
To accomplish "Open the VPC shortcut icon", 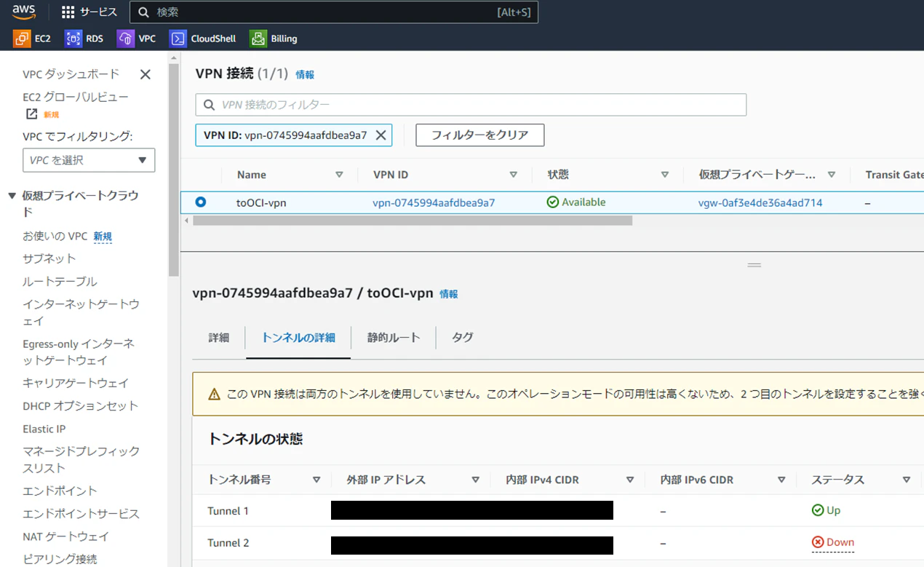I will tap(126, 39).
